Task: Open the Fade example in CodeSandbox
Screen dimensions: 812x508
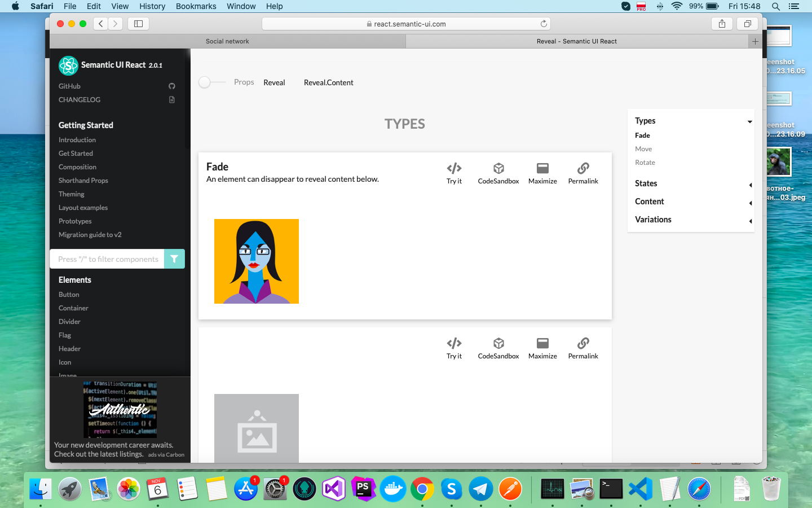Action: point(498,168)
